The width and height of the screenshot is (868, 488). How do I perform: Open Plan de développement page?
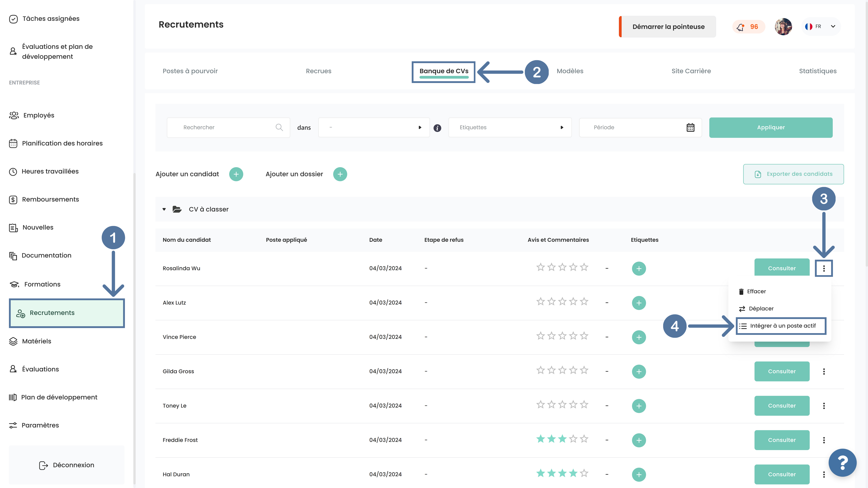point(53,397)
